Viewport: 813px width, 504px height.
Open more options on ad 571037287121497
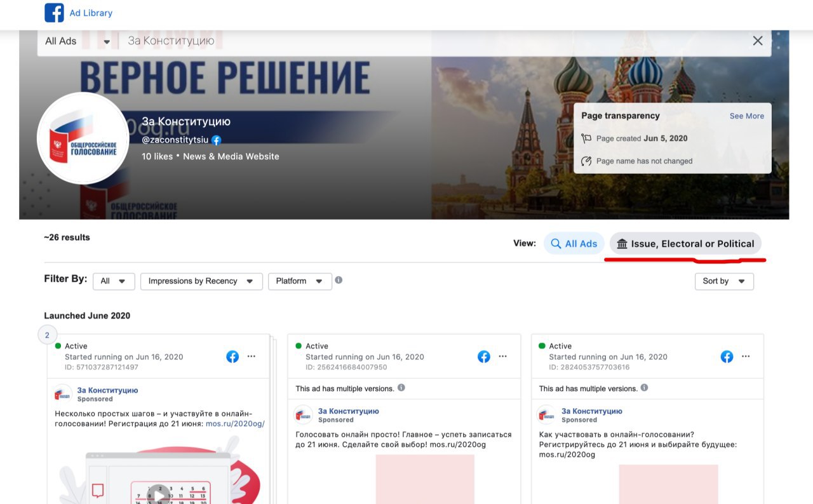252,357
